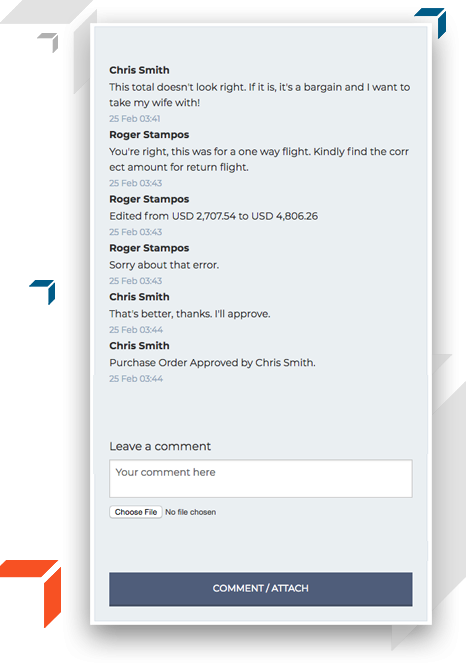466x663 pixels.
Task: Select the 'one way flight' reply from Roger
Action: [259, 159]
